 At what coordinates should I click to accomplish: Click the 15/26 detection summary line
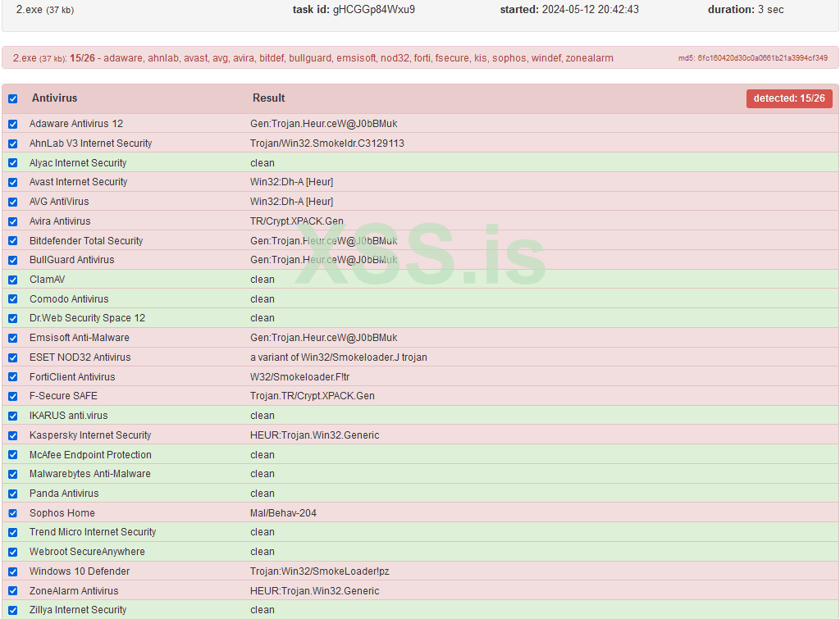[x=313, y=58]
